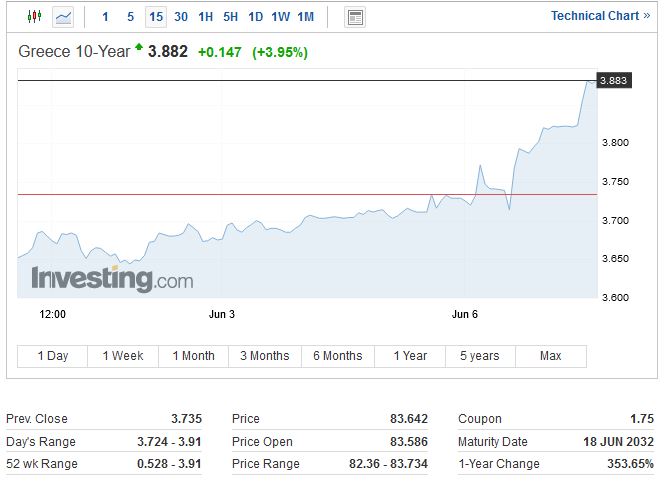This screenshot has height=482, width=665.
Task: Choose the 15 minute interval
Action: (x=156, y=17)
